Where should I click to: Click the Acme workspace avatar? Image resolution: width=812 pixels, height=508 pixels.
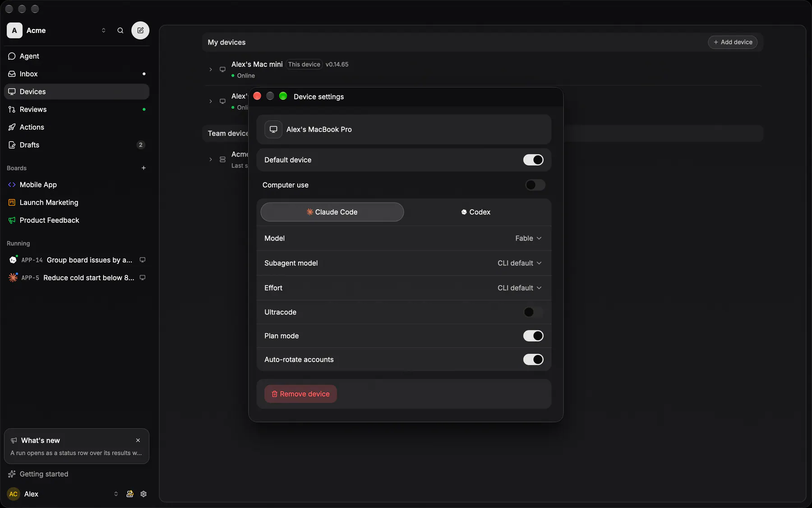coord(14,31)
